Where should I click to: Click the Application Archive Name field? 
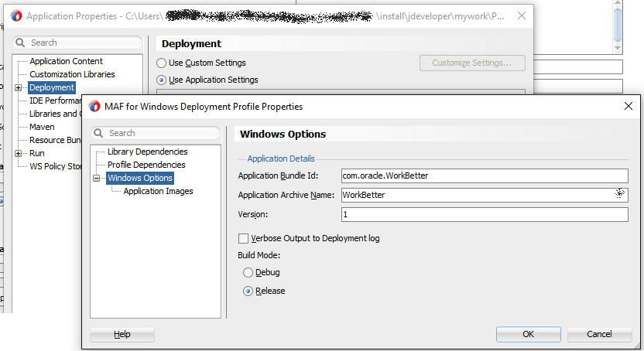[x=485, y=195]
